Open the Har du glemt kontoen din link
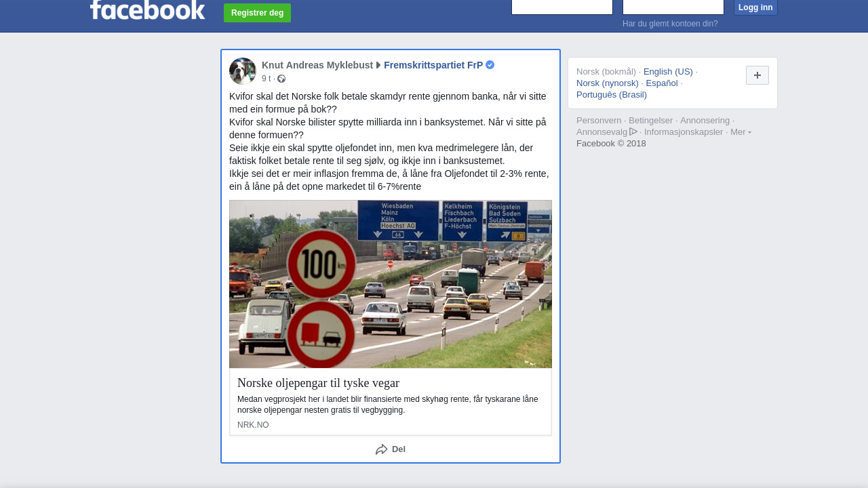 pyautogui.click(x=670, y=24)
